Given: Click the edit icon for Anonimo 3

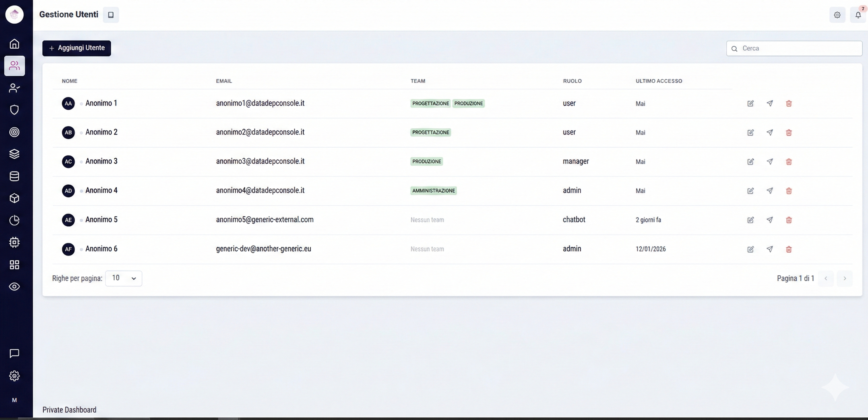Looking at the screenshot, I should pyautogui.click(x=750, y=162).
